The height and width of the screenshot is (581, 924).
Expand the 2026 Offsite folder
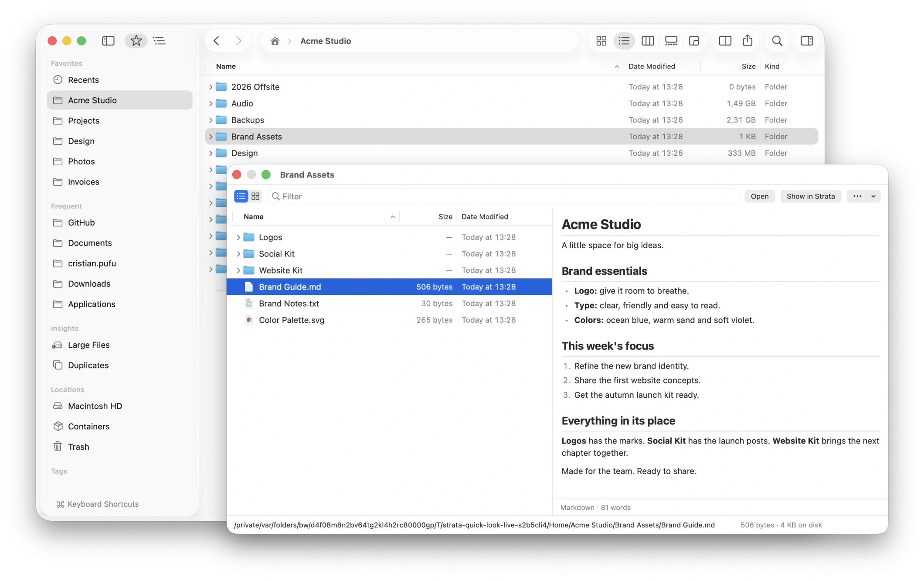(x=211, y=87)
